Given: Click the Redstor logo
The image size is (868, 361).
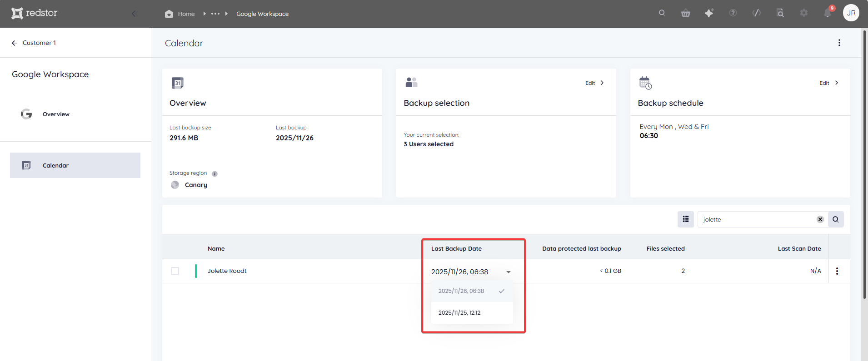Looking at the screenshot, I should 35,13.
